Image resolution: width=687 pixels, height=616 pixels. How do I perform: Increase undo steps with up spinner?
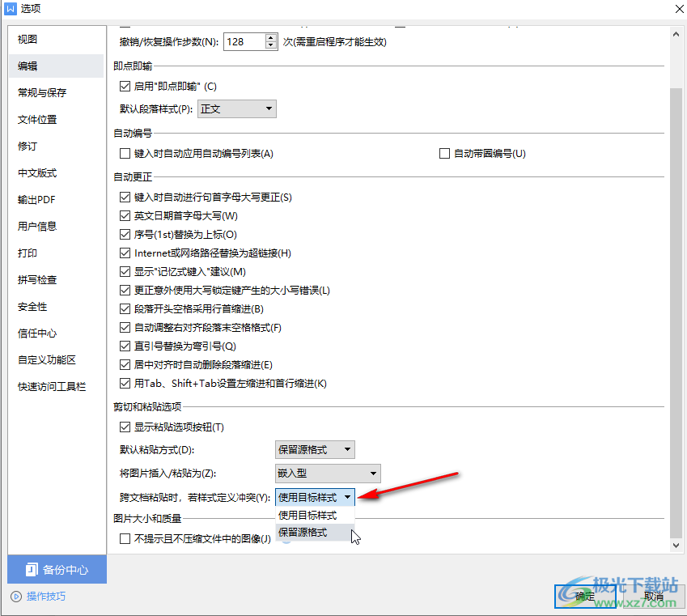[x=271, y=38]
